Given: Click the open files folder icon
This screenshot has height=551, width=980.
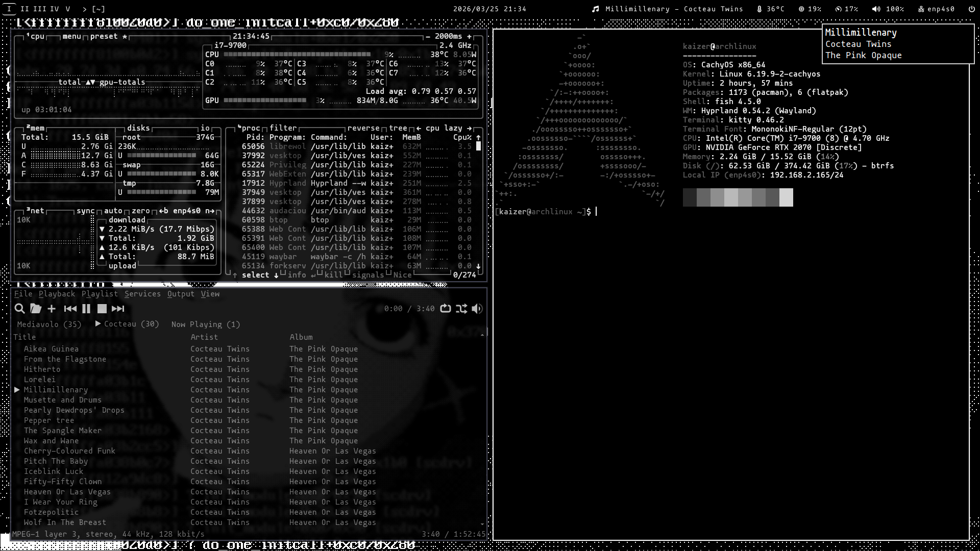Looking at the screenshot, I should tap(36, 309).
